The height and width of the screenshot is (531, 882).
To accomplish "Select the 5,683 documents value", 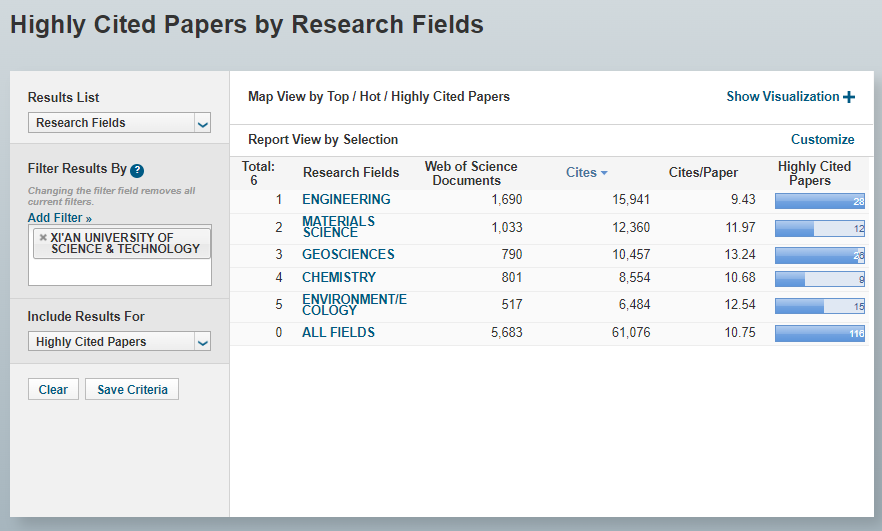I will point(506,332).
